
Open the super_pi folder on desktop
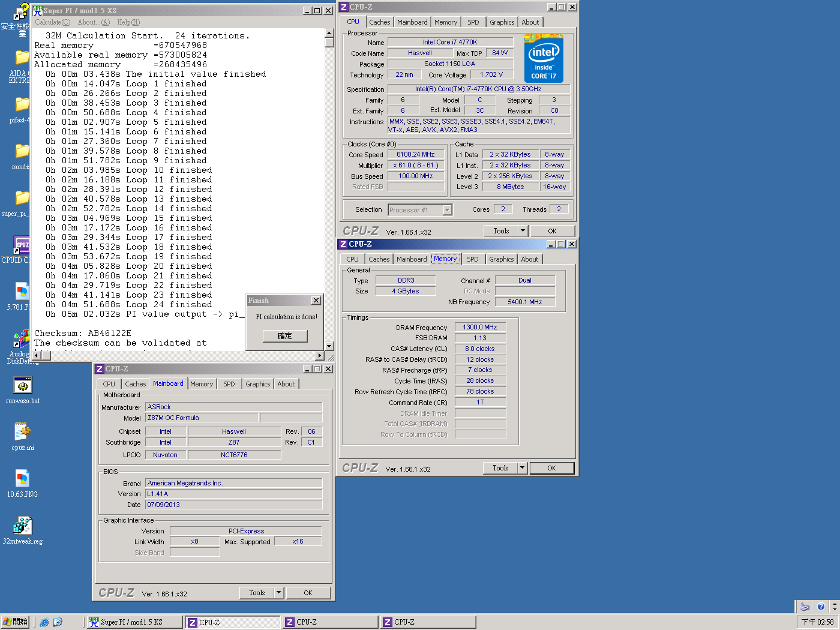[22, 198]
